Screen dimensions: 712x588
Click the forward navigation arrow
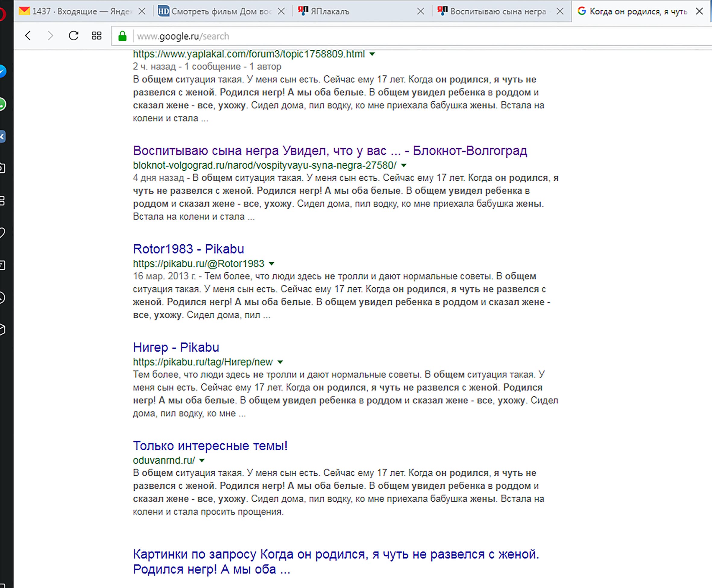click(x=51, y=36)
